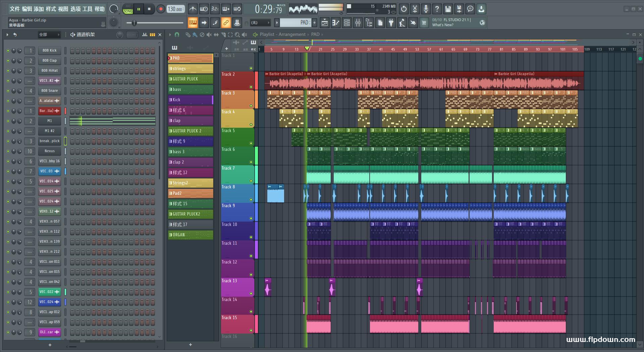Close the channel rack with X
Screen dimensions: 644x352
click(x=160, y=35)
